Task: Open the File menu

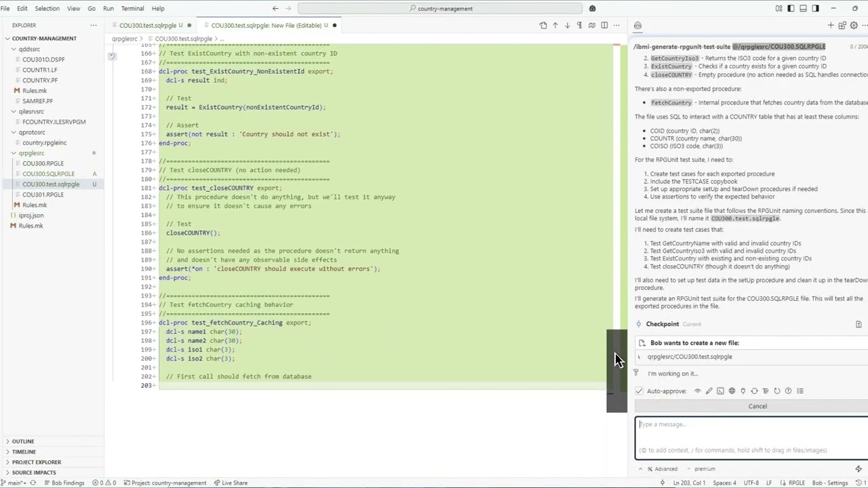Action: click(5, 8)
